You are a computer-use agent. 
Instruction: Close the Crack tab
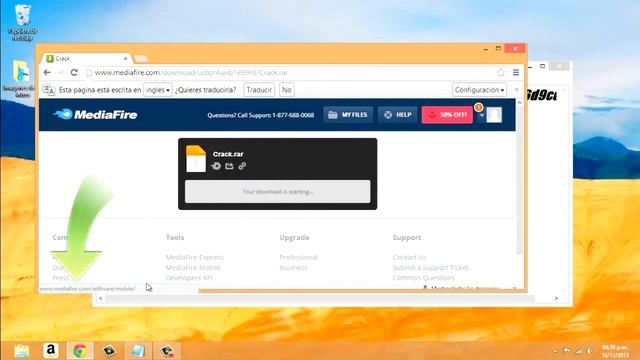click(125, 59)
